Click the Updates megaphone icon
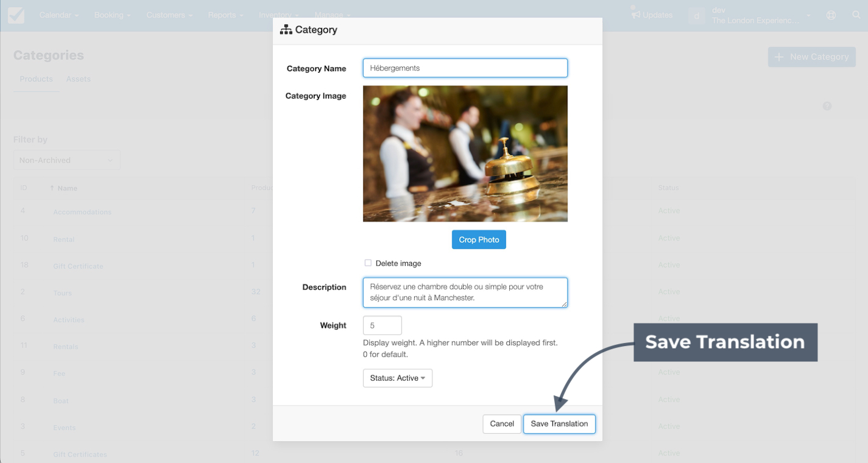This screenshot has width=868, height=463. click(636, 14)
